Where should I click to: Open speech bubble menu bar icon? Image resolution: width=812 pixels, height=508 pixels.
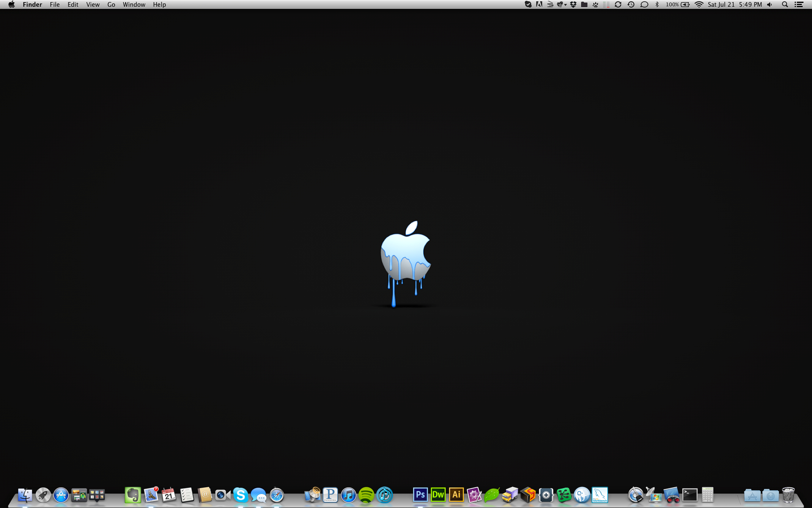tap(644, 4)
